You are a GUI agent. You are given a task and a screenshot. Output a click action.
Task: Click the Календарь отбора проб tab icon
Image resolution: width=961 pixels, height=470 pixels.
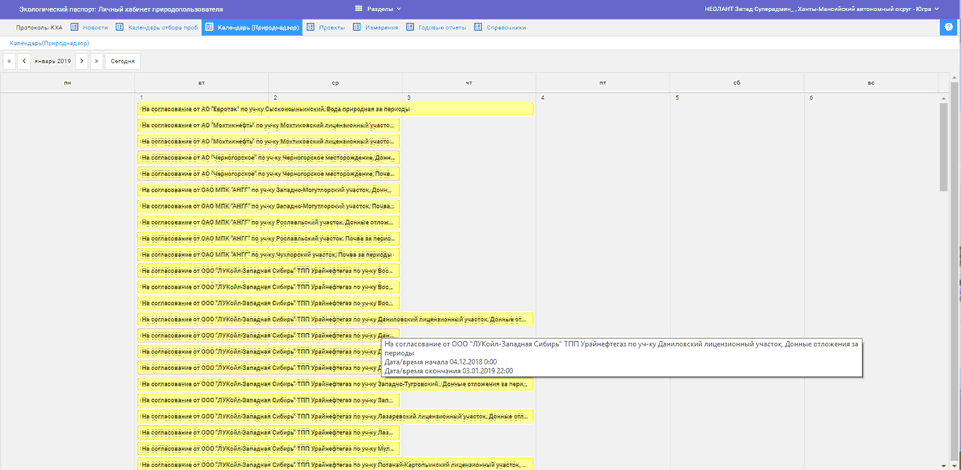tap(120, 28)
